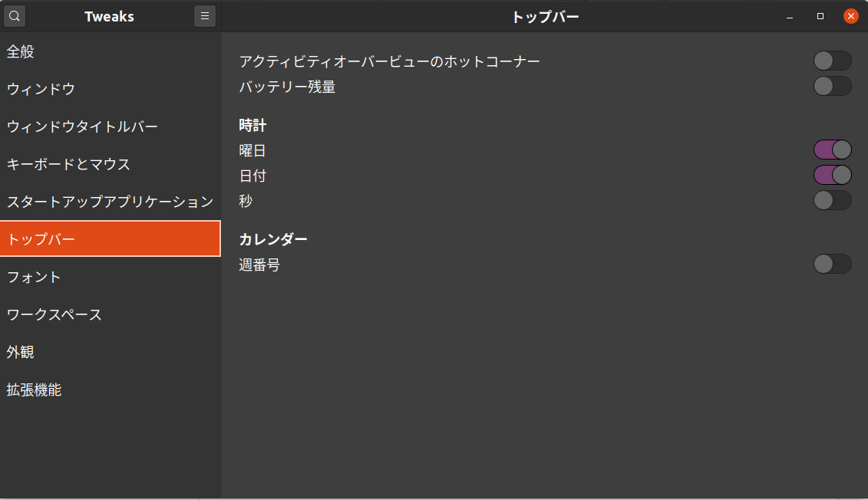The image size is (868, 500).
Task: Open the search in Tweaks sidebar
Action: click(x=15, y=17)
